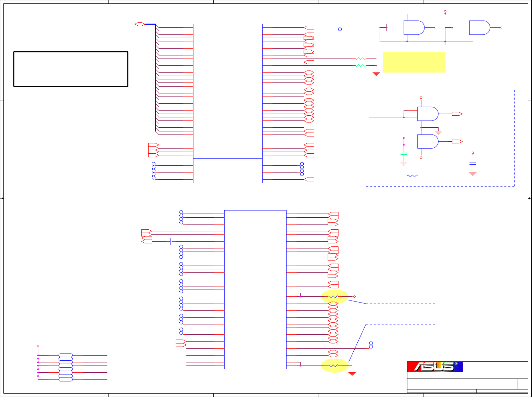Click power symbol above the top AND gates

click(x=445, y=11)
